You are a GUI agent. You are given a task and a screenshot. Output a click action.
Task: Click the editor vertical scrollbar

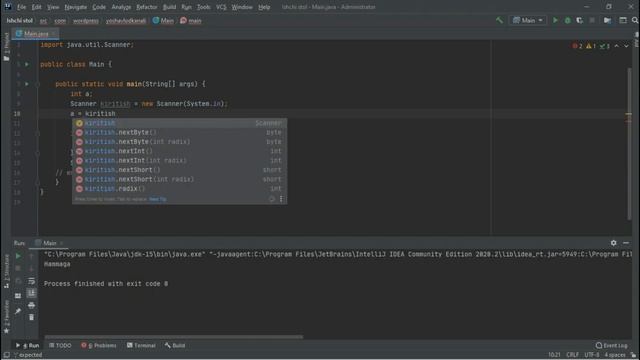tap(629, 144)
